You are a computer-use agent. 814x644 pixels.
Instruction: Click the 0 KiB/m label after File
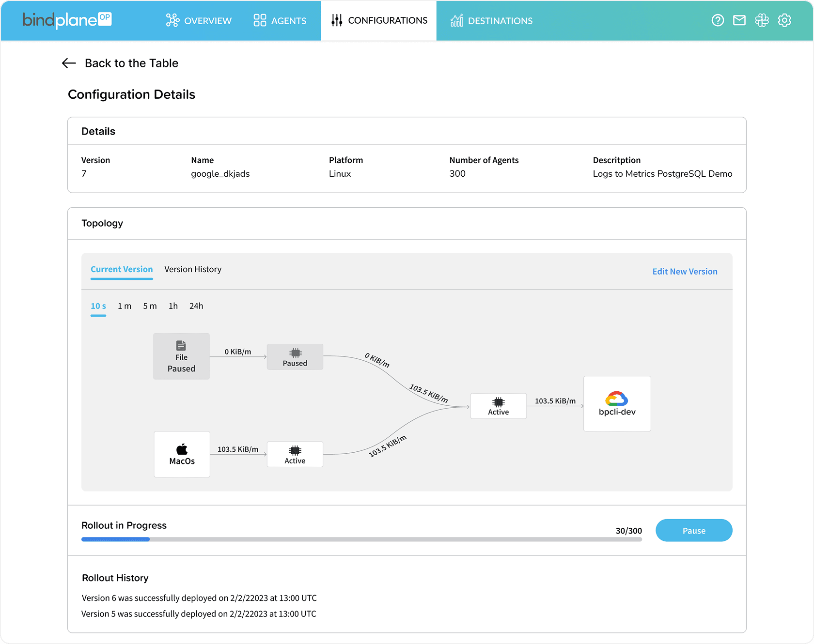coord(238,352)
